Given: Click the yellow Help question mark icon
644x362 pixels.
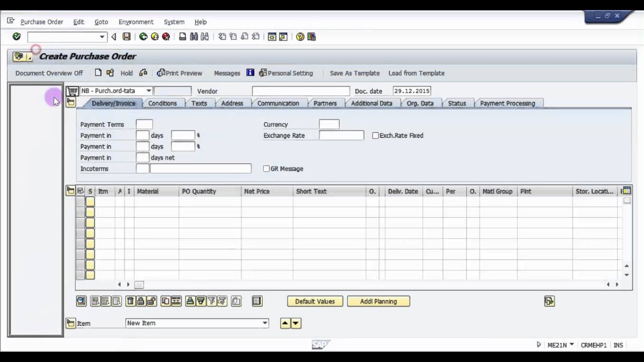Looking at the screenshot, I should [x=300, y=37].
